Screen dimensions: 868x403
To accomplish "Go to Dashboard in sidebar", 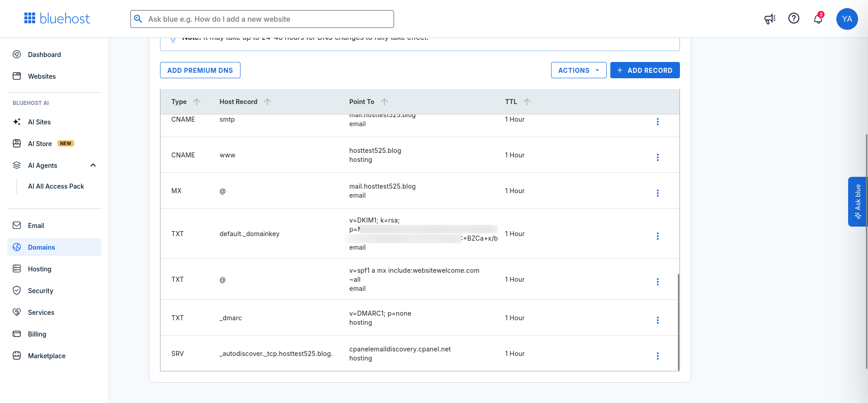I will [54, 54].
